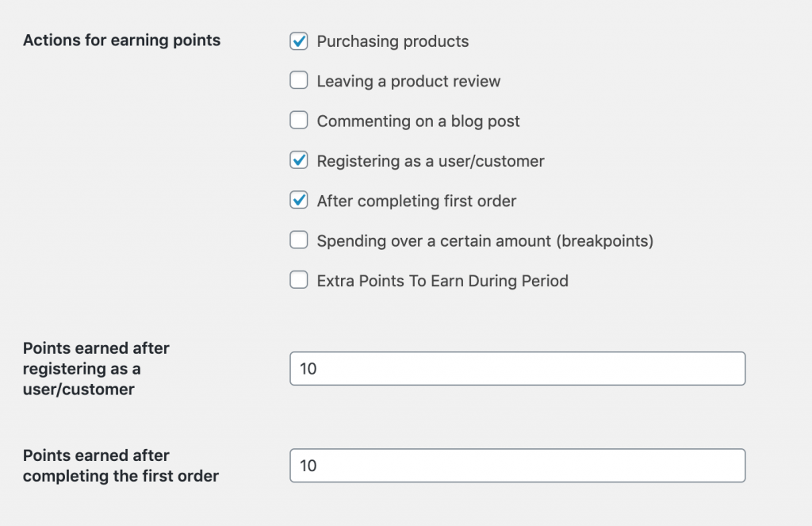Disable the Registering as a user/customer checkbox
Screen dimensions: 812x526
(x=299, y=160)
